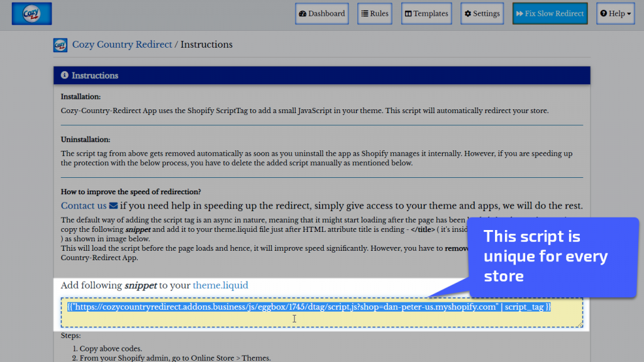
Task: Click the 'Instructions' breadcrumb text
Action: point(206,45)
